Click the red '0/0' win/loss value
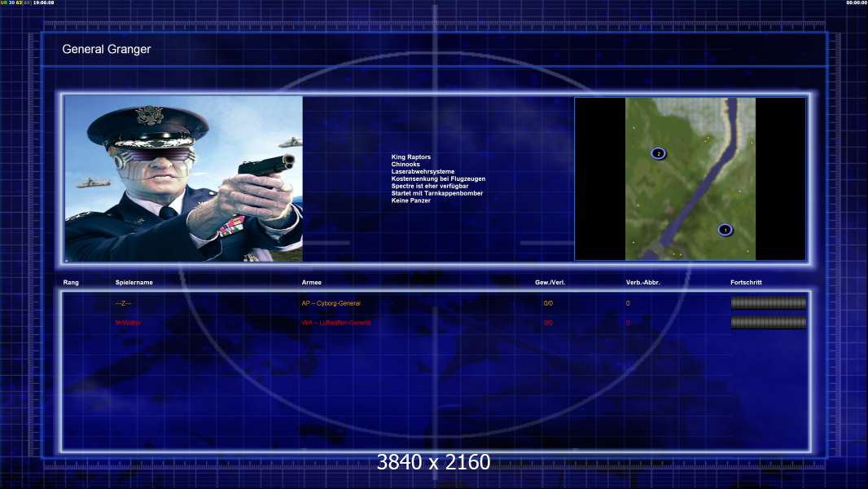The image size is (868, 489). tap(548, 323)
